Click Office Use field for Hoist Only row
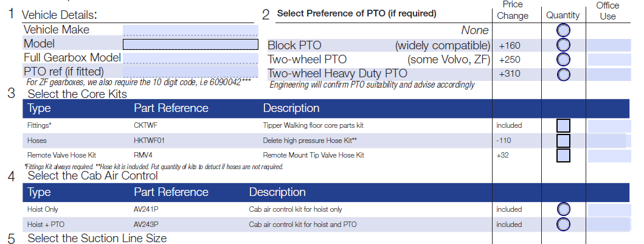 tap(609, 211)
